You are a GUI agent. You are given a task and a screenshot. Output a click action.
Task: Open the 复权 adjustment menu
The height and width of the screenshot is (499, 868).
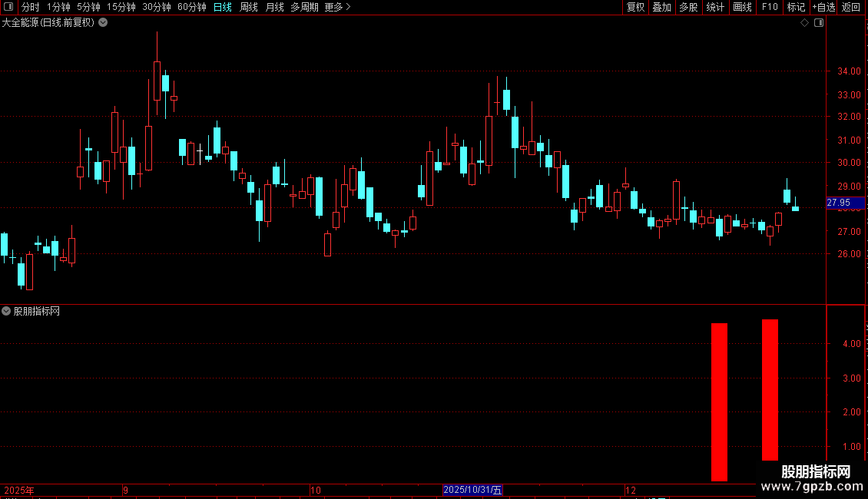point(635,7)
